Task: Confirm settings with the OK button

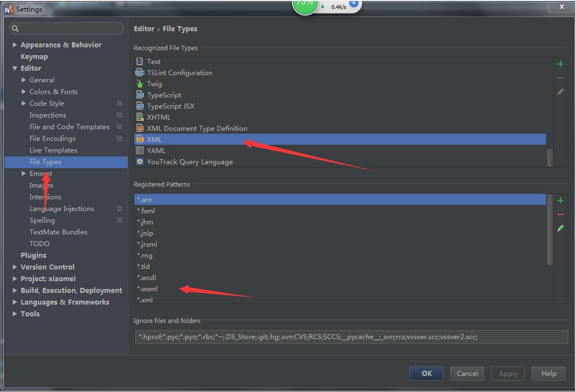Action: click(x=426, y=373)
